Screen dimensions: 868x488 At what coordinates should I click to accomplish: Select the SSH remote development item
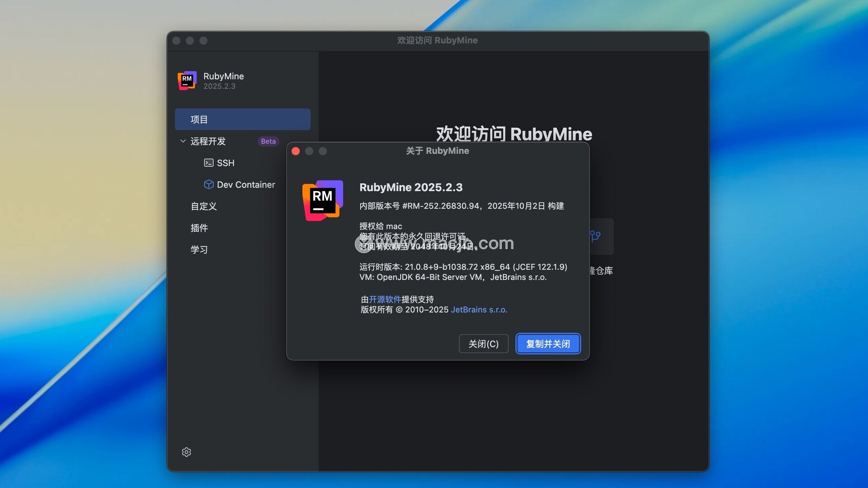coord(226,163)
